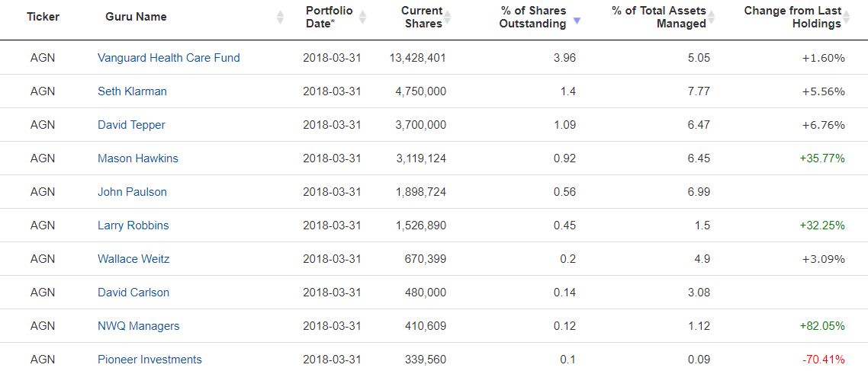Select current shares value 3,700,000
The image size is (868, 371).
click(x=421, y=125)
